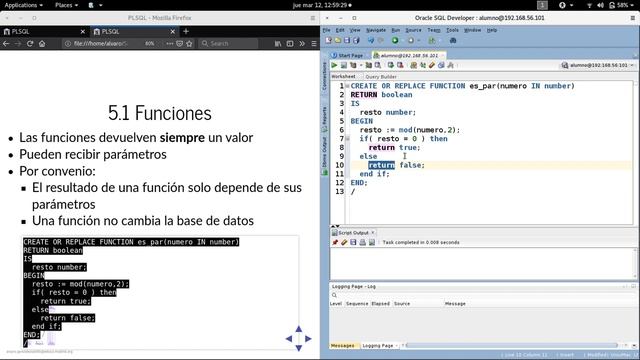
Task: Open the Firefox hamburger menu
Action: coord(314,44)
